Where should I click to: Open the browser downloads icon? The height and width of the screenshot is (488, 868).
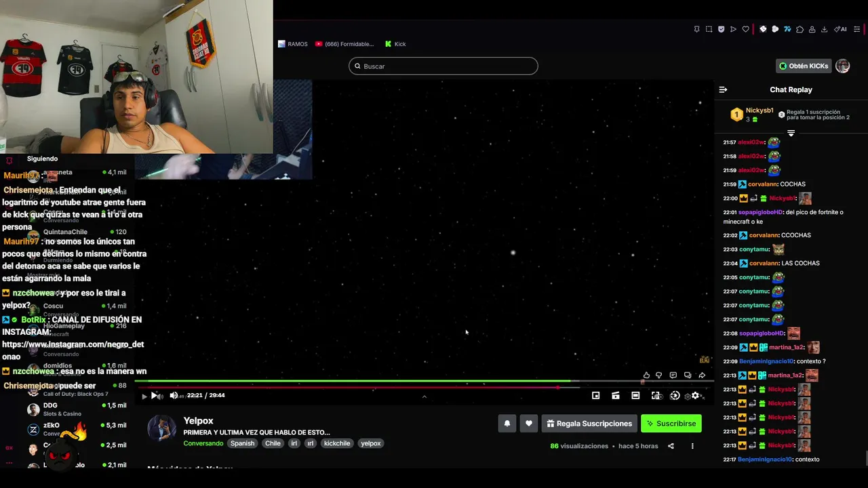824,29
